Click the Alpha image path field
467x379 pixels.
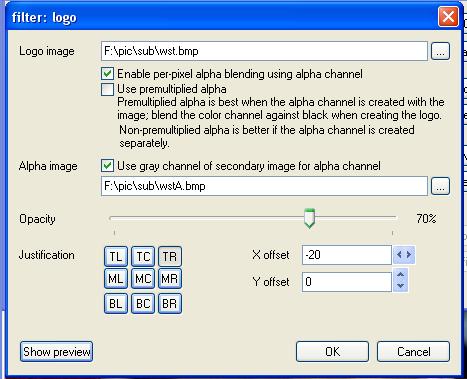click(x=264, y=186)
